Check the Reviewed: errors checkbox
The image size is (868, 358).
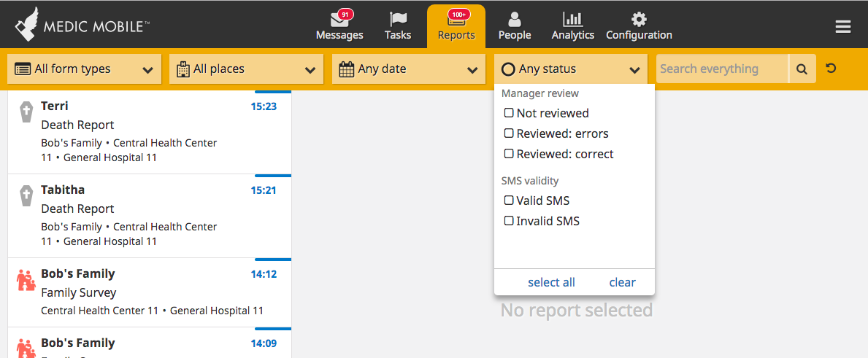(509, 133)
